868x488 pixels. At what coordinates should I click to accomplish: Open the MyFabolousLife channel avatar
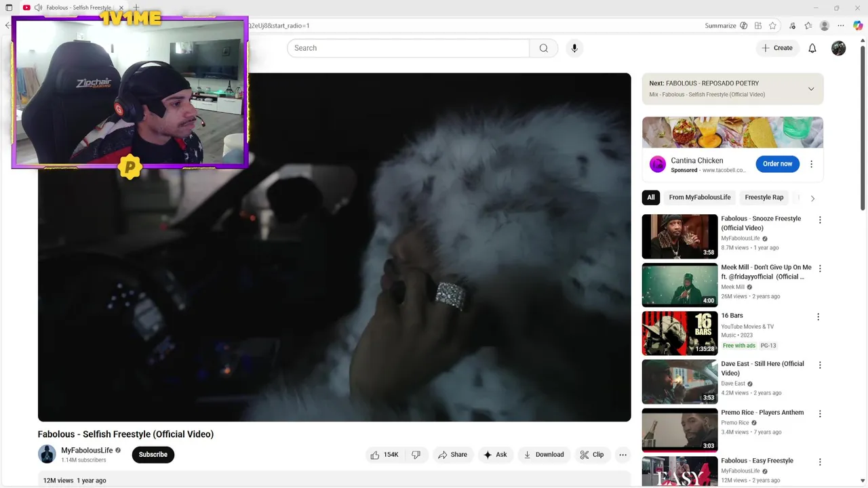coord(47,454)
